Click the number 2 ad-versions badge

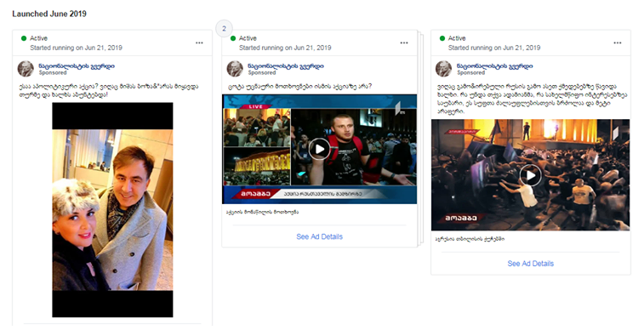pos(224,28)
